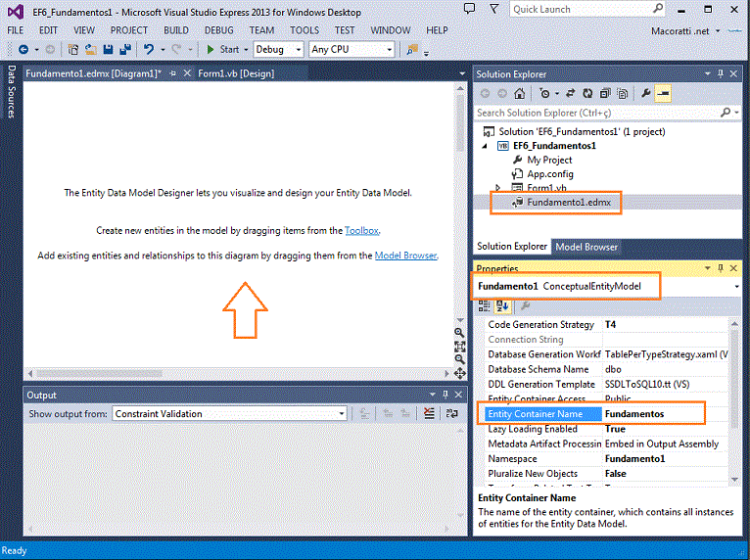Click the pan move icon on the designer

(x=459, y=373)
